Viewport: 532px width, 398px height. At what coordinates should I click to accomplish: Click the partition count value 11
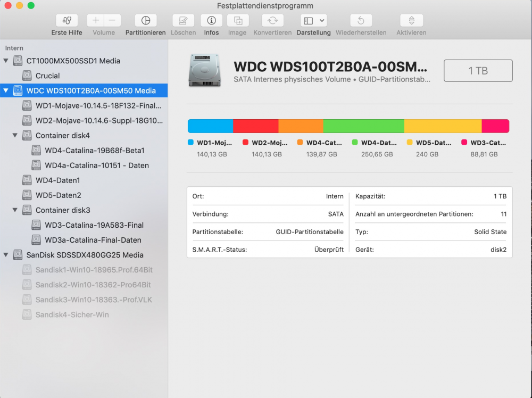[x=503, y=214]
